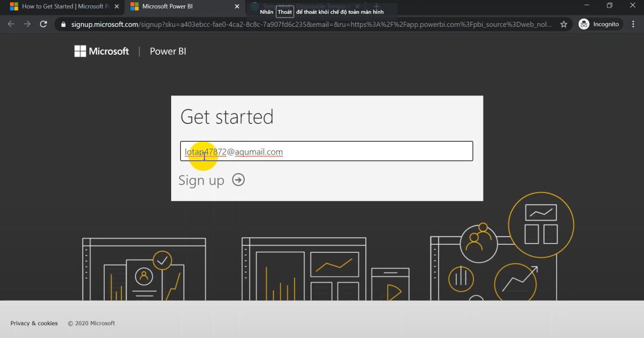The width and height of the screenshot is (644, 338).
Task: Click the forward navigation arrow
Action: tap(27, 24)
